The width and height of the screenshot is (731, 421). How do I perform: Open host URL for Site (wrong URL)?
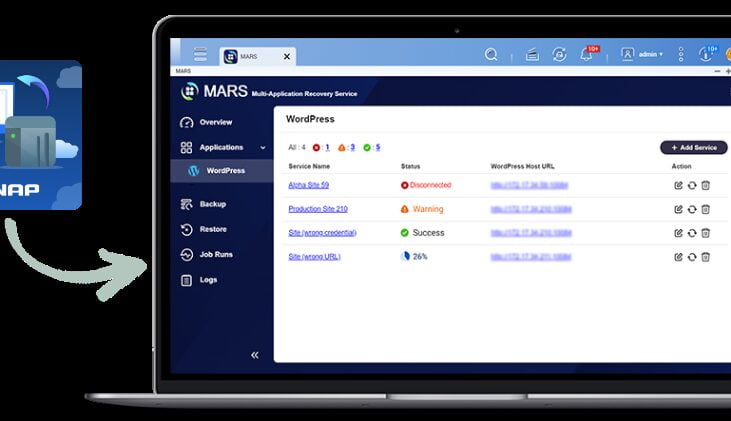[531, 257]
